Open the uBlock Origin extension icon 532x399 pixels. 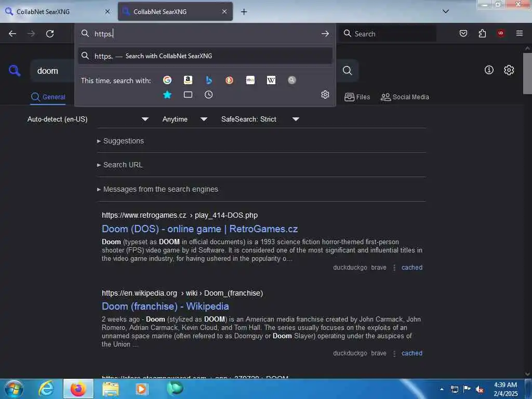[x=501, y=33]
